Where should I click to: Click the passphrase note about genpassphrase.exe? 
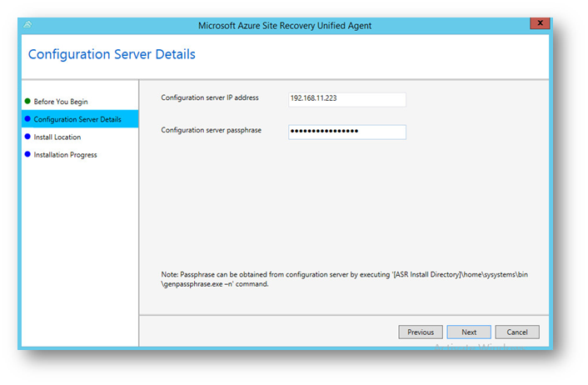coord(344,278)
